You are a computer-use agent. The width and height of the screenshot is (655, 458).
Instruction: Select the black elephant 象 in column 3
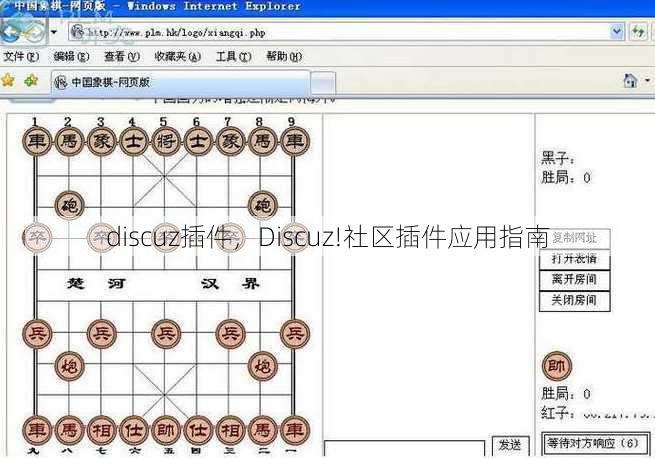coord(101,141)
